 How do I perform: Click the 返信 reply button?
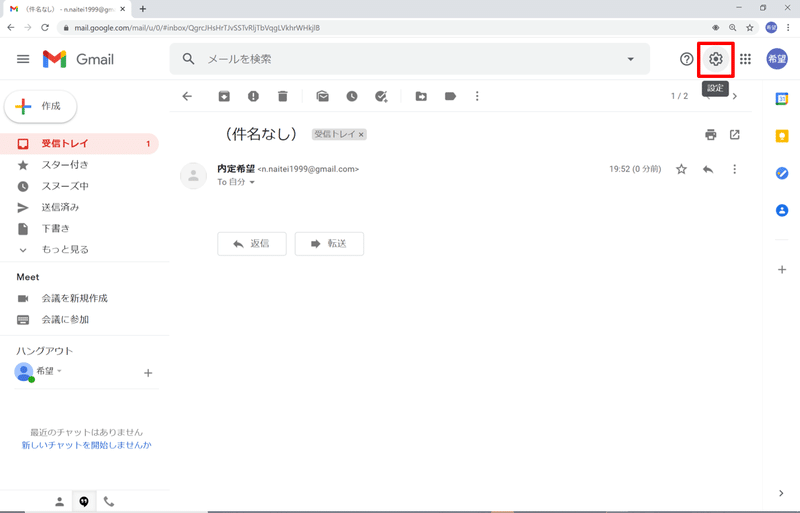(x=252, y=244)
